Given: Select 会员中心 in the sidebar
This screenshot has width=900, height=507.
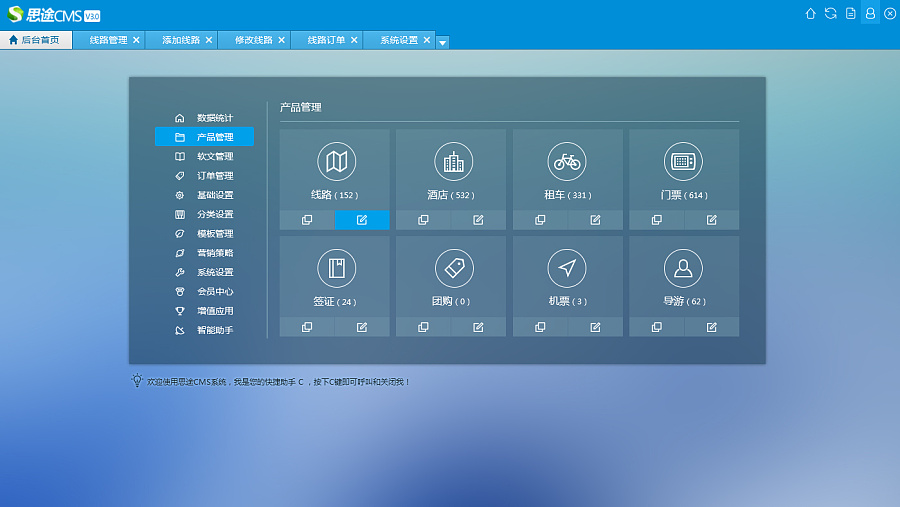Looking at the screenshot, I should 204,292.
